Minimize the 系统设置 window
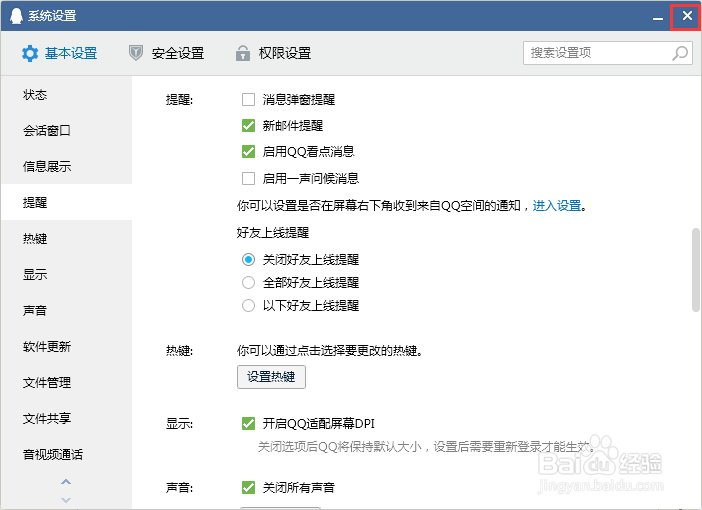702x510 pixels. point(658,17)
